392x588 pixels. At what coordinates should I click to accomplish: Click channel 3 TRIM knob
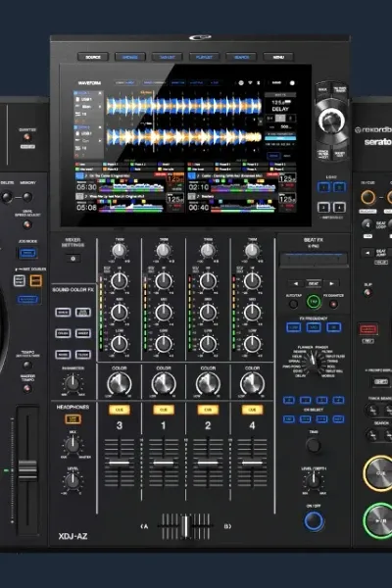click(119, 251)
